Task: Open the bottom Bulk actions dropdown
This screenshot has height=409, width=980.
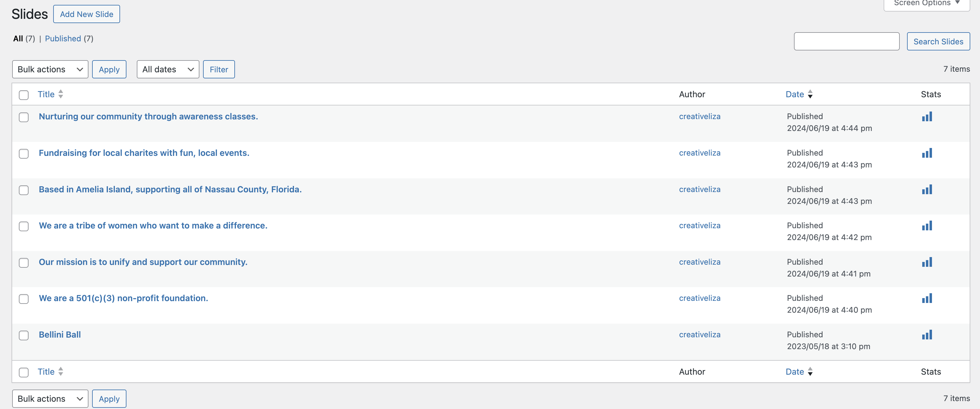Action: [x=50, y=398]
